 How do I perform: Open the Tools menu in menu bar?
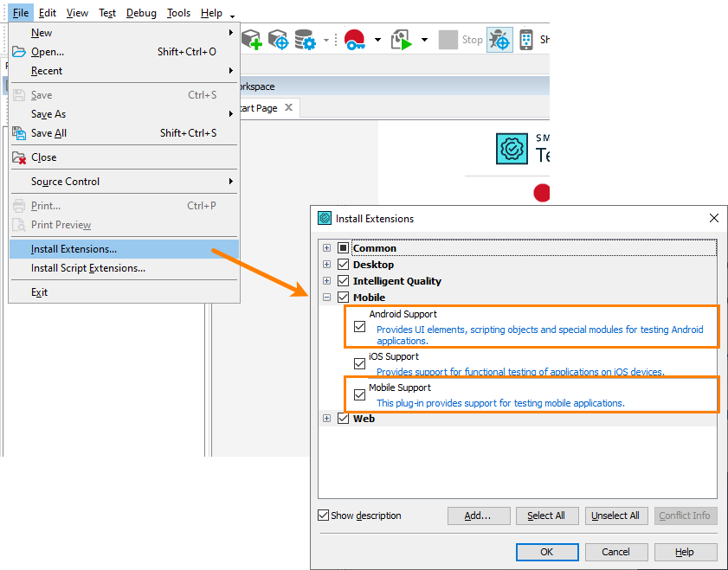tap(178, 13)
